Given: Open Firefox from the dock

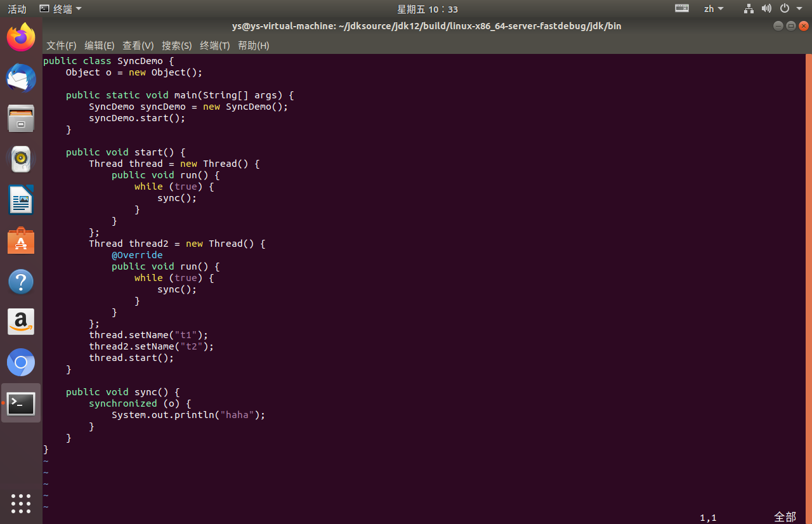Looking at the screenshot, I should coord(21,37).
